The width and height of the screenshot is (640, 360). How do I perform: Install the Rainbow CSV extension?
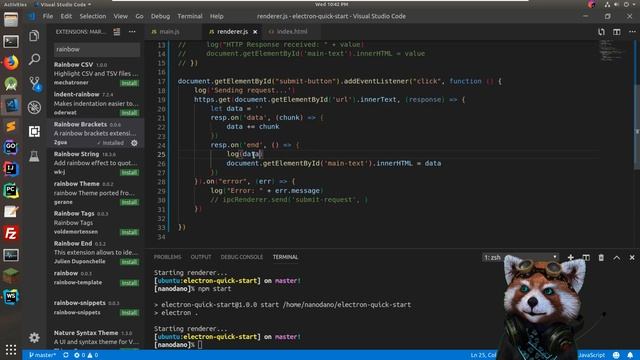129,83
